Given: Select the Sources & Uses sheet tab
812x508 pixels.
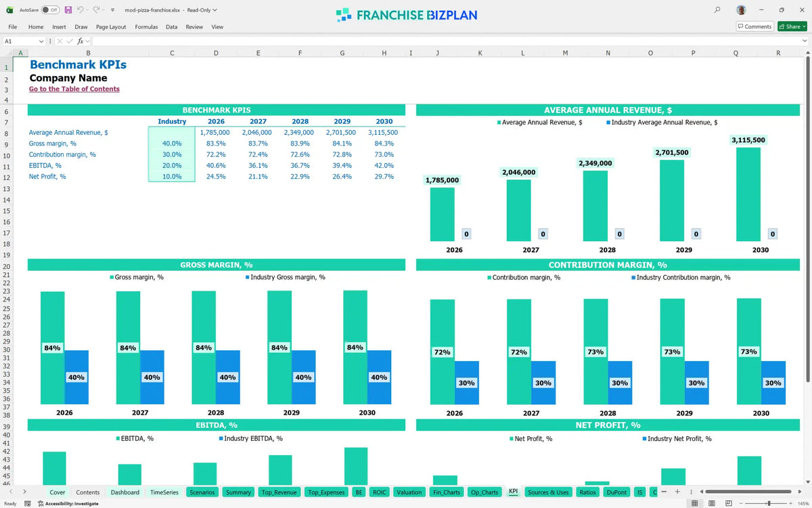Looking at the screenshot, I should click(548, 492).
